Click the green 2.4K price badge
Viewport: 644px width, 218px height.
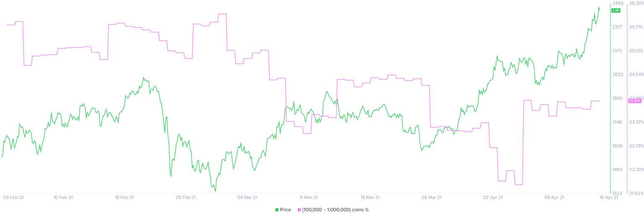click(x=615, y=10)
